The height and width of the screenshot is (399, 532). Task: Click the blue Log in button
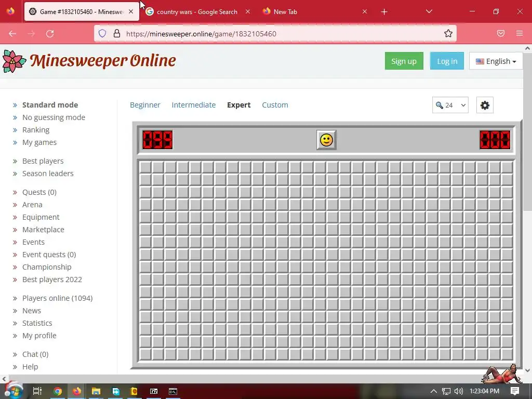coord(447,61)
